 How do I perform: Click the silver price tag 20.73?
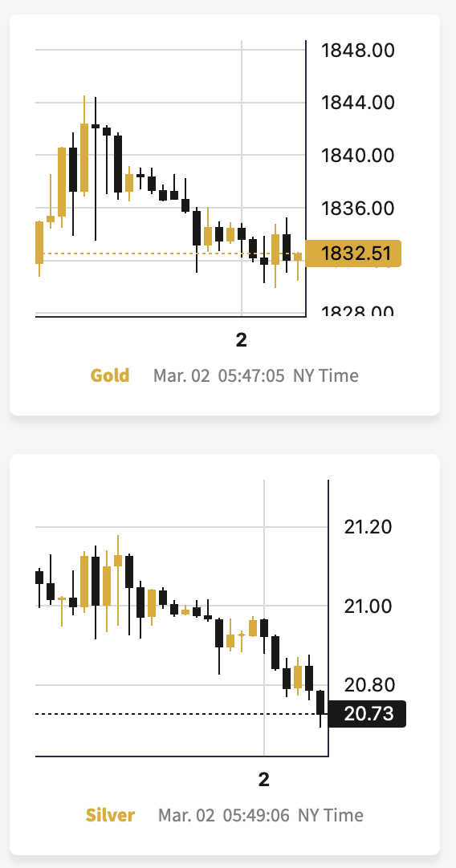point(368,713)
